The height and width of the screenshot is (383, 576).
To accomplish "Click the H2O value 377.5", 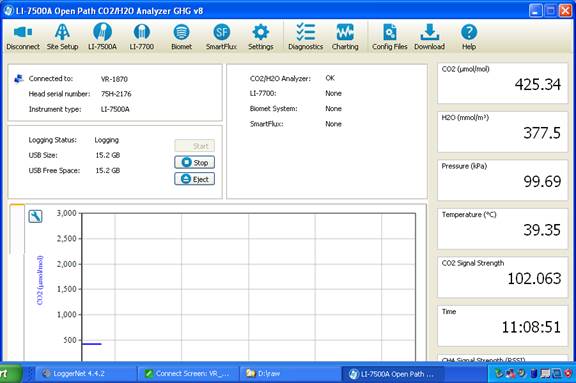I will click(x=542, y=133).
